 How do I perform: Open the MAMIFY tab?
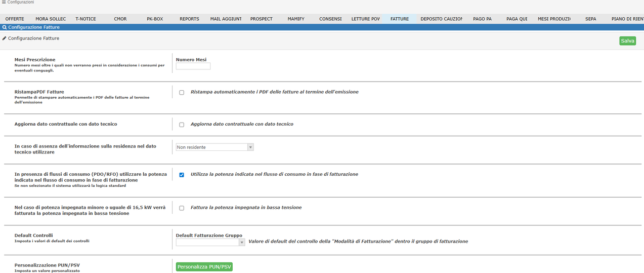point(296,19)
